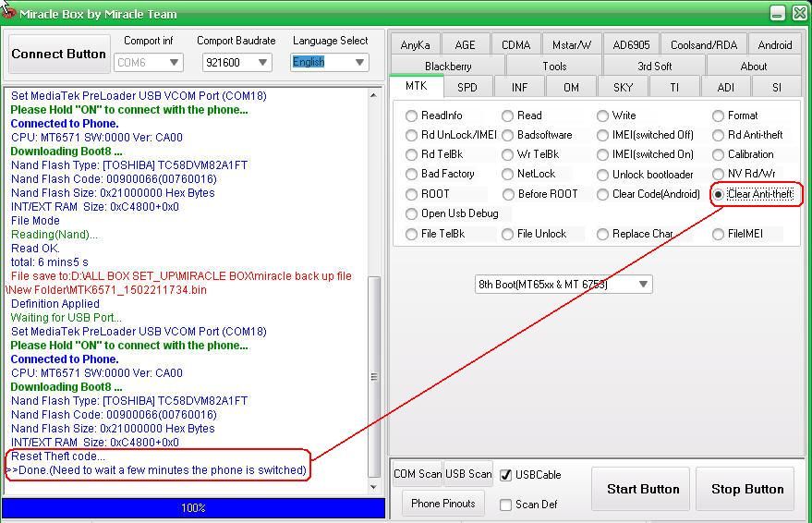Select the ReadInfo radio button
Viewport: 812px width, 523px height.
coord(412,116)
